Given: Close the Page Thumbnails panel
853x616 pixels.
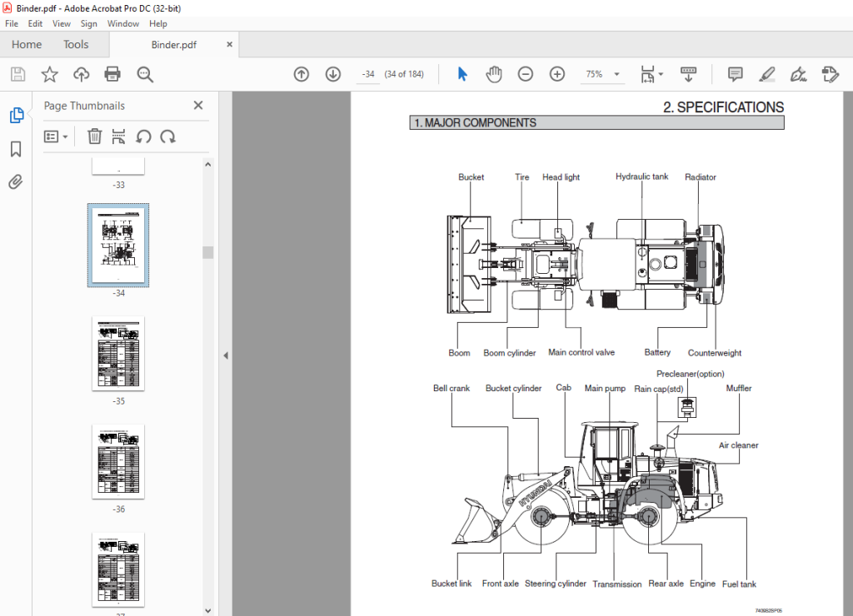Looking at the screenshot, I should click(198, 106).
